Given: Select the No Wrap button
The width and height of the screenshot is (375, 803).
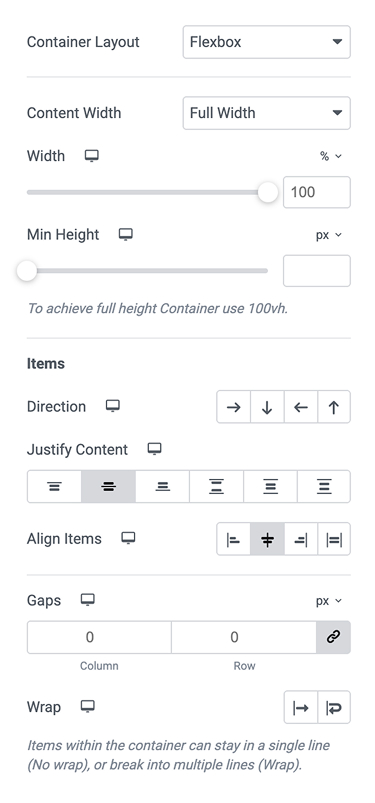Looking at the screenshot, I should click(x=301, y=708).
